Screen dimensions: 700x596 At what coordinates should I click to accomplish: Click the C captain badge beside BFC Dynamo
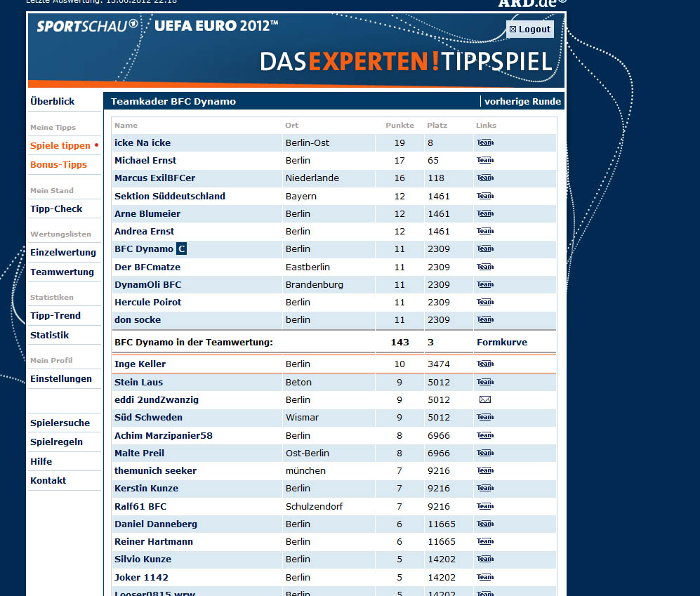[x=181, y=249]
